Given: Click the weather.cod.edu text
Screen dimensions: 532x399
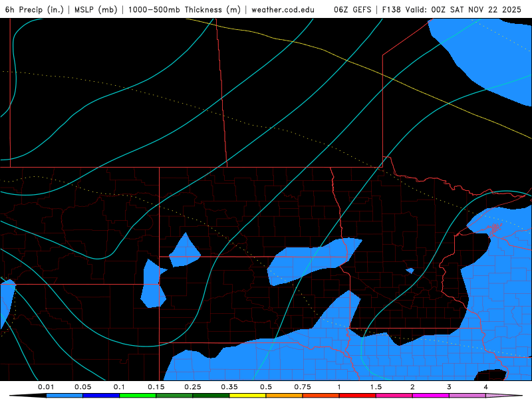Looking at the screenshot, I should coord(283,9).
